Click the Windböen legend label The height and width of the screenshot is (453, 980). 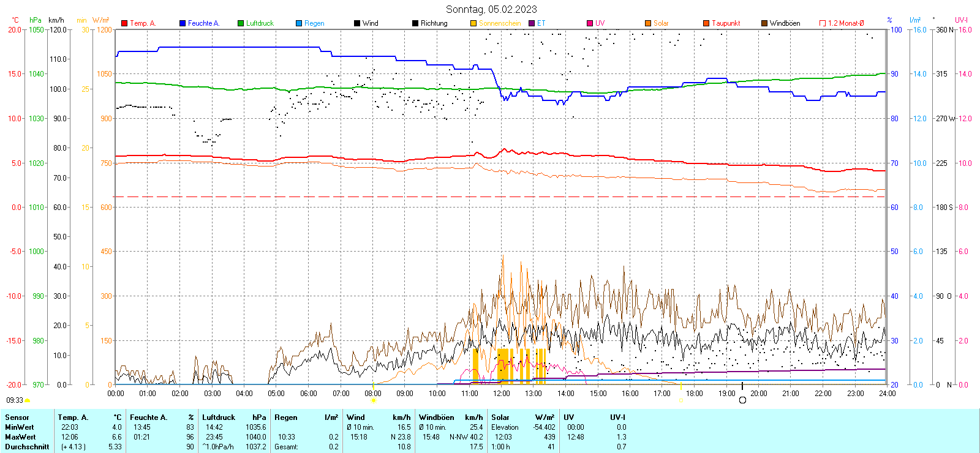(x=785, y=23)
